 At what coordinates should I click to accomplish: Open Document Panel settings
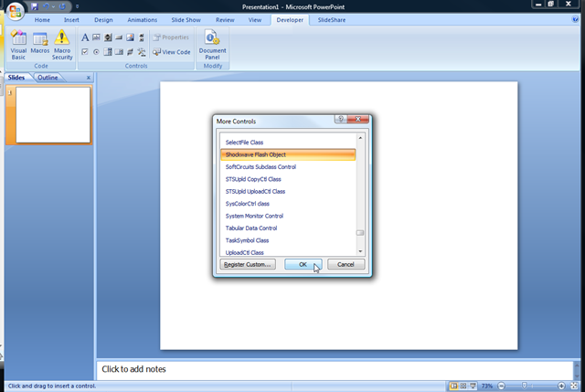(x=212, y=45)
